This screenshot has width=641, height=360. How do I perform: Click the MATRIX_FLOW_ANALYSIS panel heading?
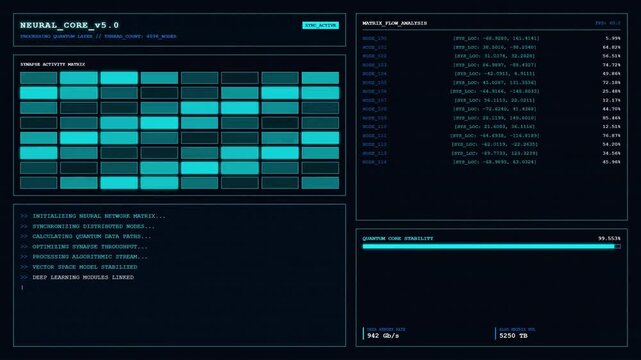[394, 23]
